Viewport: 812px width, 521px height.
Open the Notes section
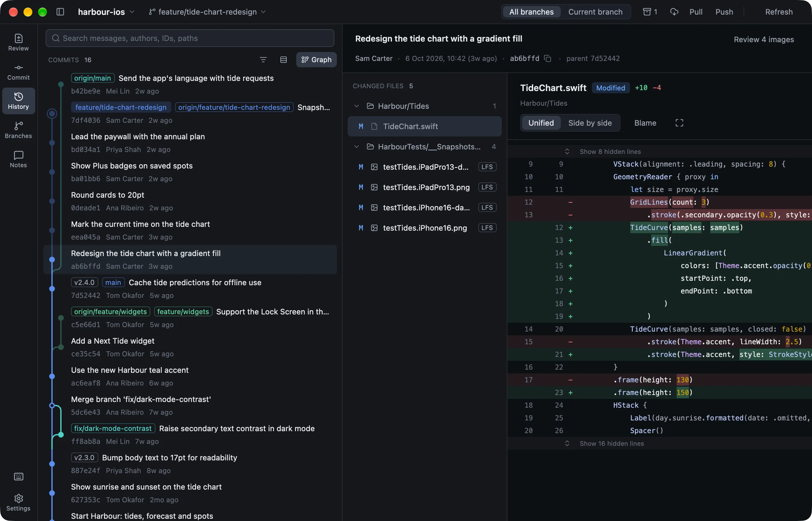click(x=18, y=159)
